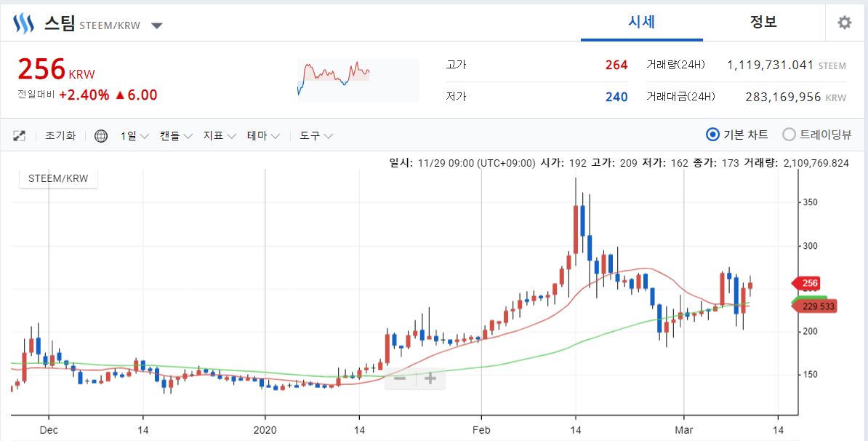Image resolution: width=868 pixels, height=441 pixels.
Task: Open the settings gear icon
Action: pos(844,23)
